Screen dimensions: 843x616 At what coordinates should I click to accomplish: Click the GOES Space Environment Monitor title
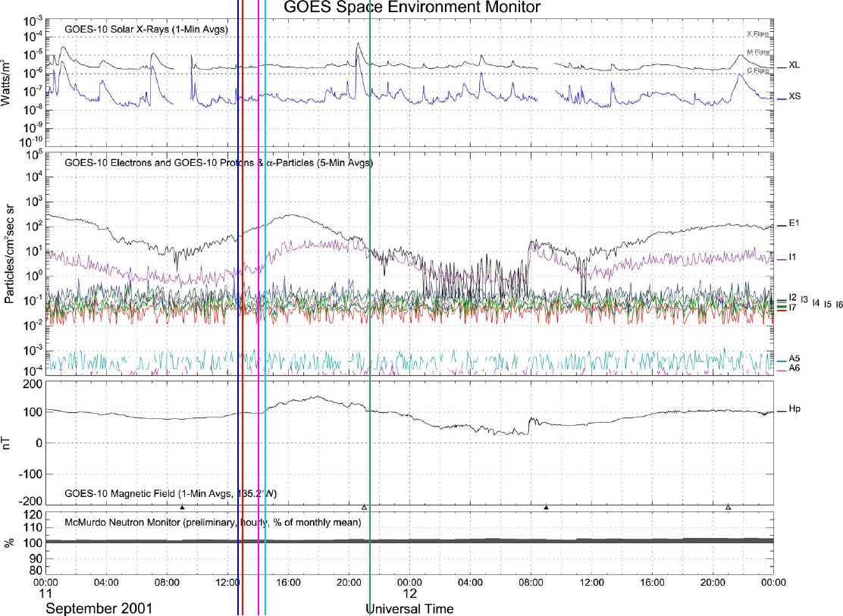click(x=412, y=8)
